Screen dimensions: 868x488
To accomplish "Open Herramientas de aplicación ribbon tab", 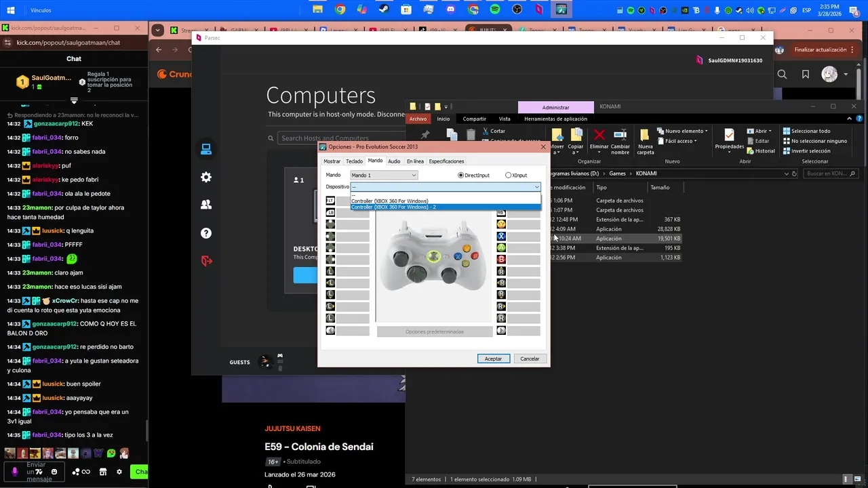I will point(555,119).
